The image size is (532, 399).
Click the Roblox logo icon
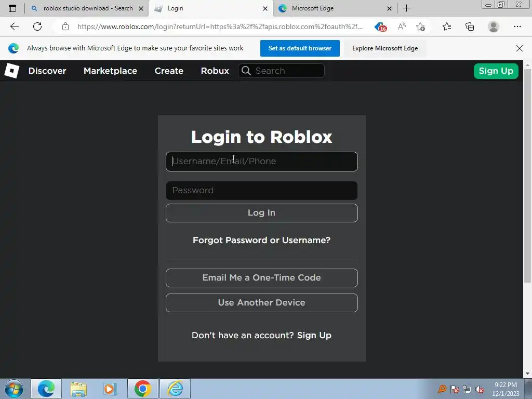pyautogui.click(x=12, y=71)
